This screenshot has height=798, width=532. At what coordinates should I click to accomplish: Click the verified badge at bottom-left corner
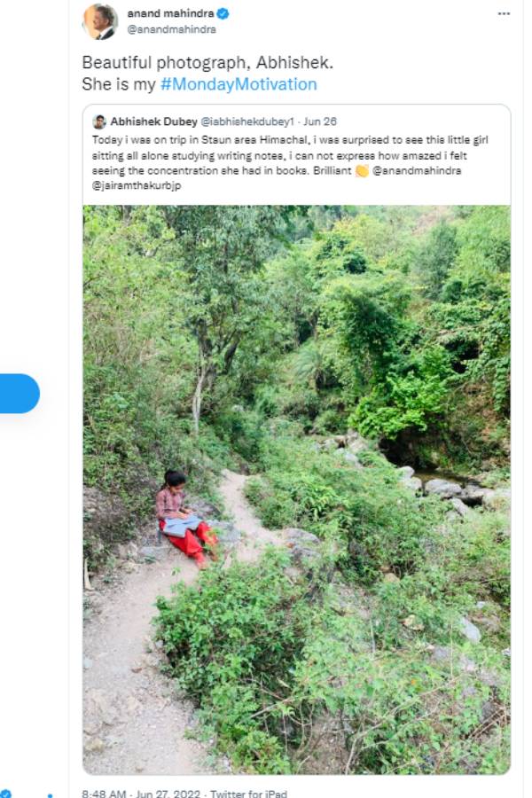point(6,794)
